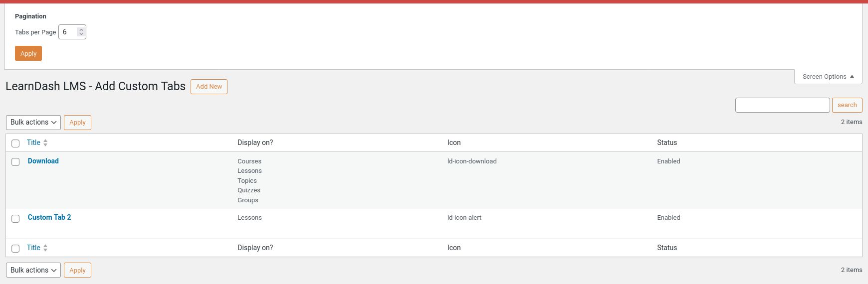Toggle the Screen Options tab
The image size is (868, 284).
(x=828, y=77)
